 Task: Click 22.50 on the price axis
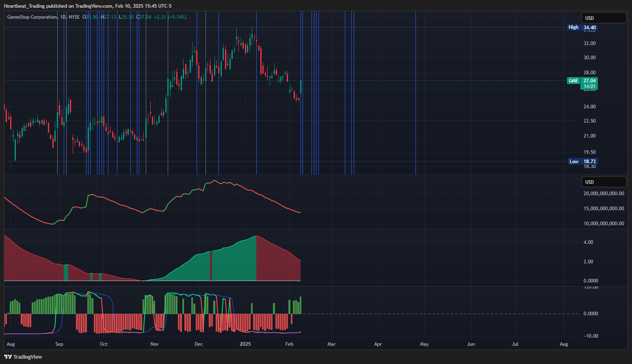point(590,121)
